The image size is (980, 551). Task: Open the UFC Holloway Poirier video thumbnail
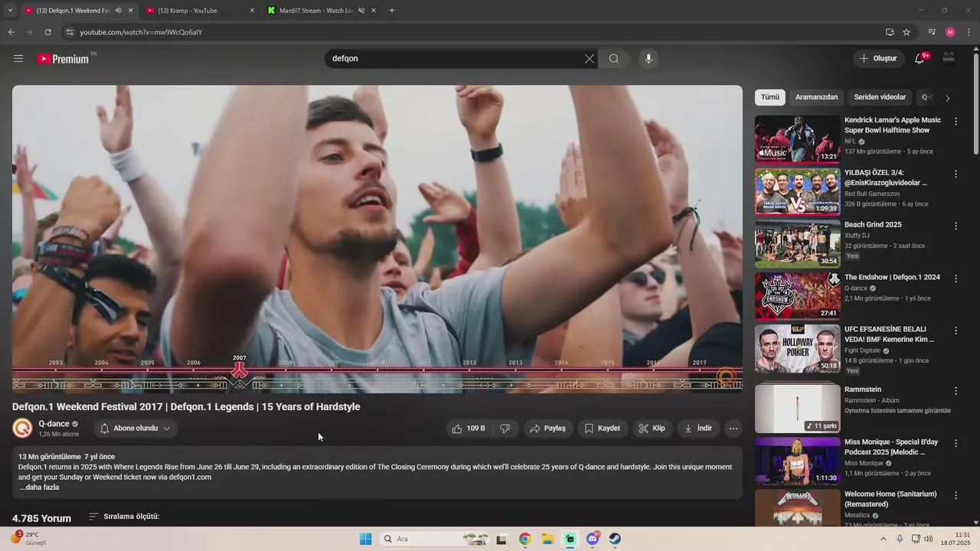(797, 349)
